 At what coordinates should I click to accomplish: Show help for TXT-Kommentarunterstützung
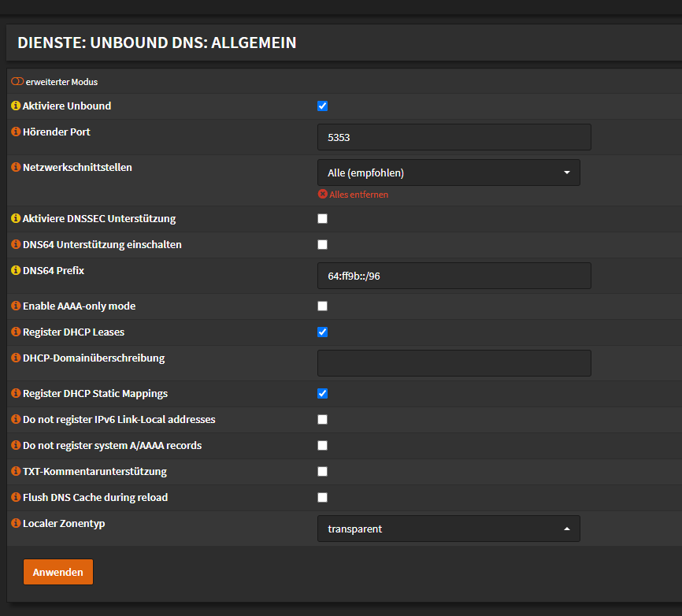click(x=16, y=471)
